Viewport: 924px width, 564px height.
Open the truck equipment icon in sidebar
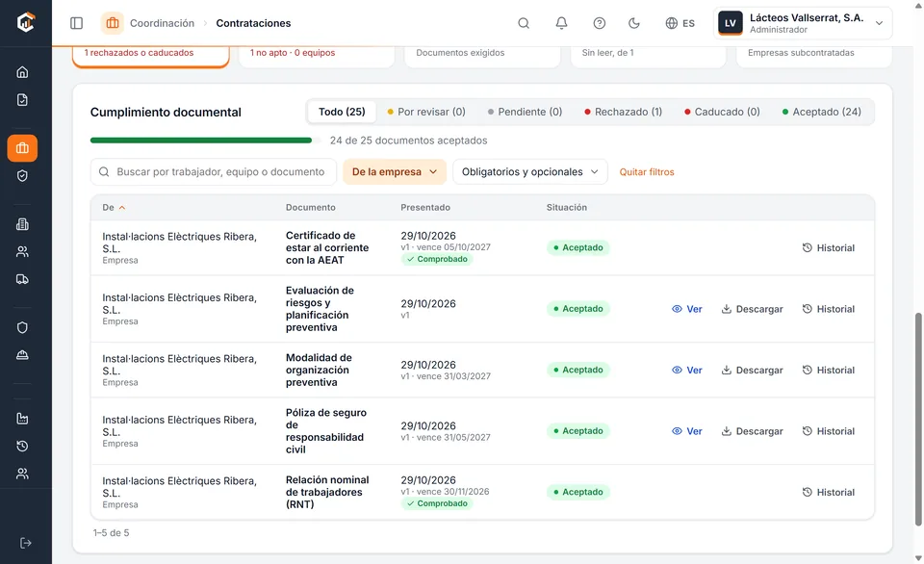22,279
